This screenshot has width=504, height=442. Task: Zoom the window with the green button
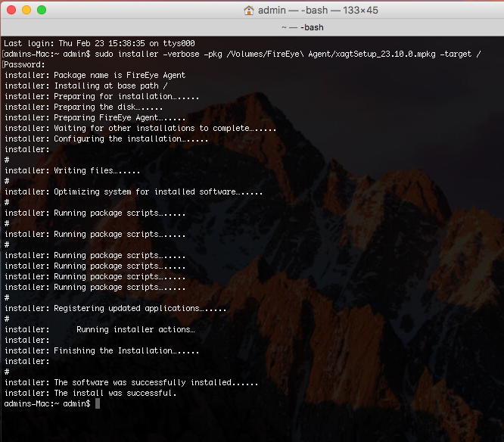(41, 10)
